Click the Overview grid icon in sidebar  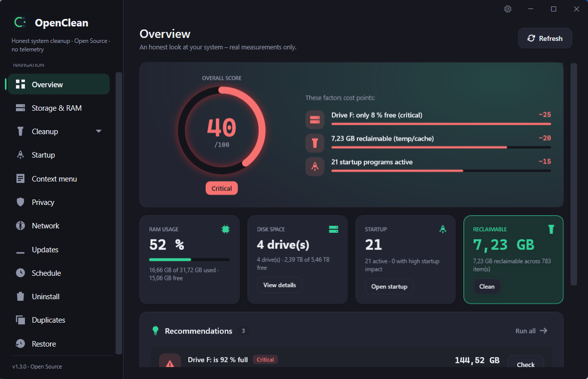tap(20, 84)
